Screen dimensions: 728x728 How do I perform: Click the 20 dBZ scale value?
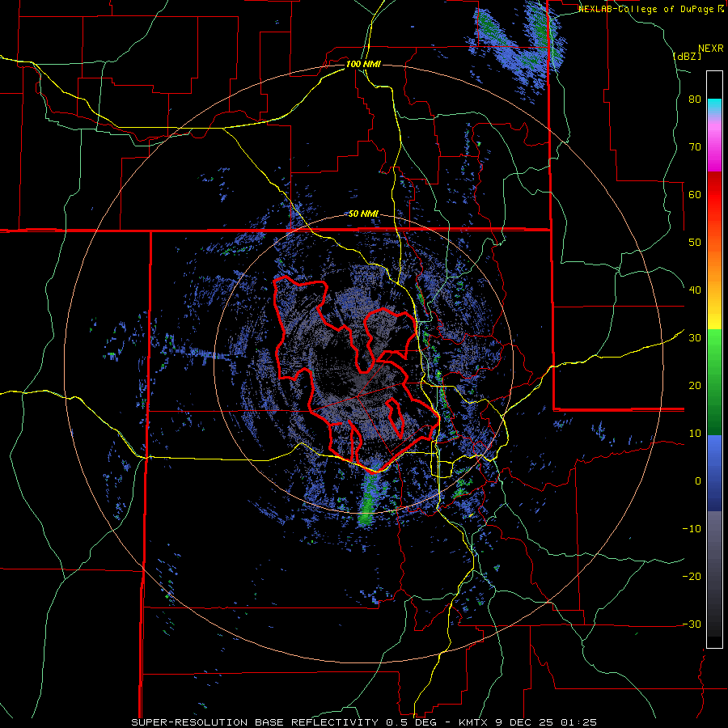pos(695,386)
